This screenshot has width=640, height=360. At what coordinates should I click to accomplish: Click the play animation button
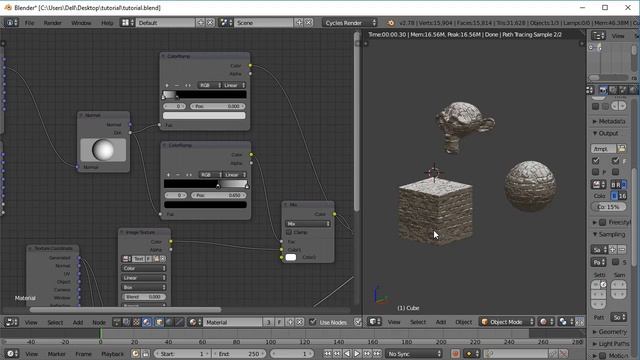357,353
